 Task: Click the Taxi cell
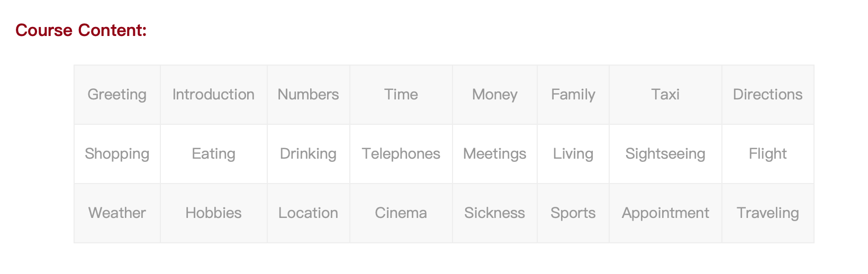[665, 95]
